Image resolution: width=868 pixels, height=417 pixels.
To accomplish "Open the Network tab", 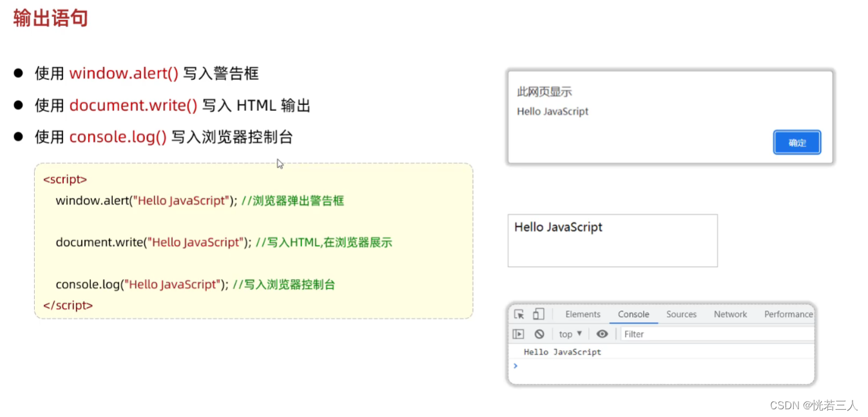I will coord(730,315).
